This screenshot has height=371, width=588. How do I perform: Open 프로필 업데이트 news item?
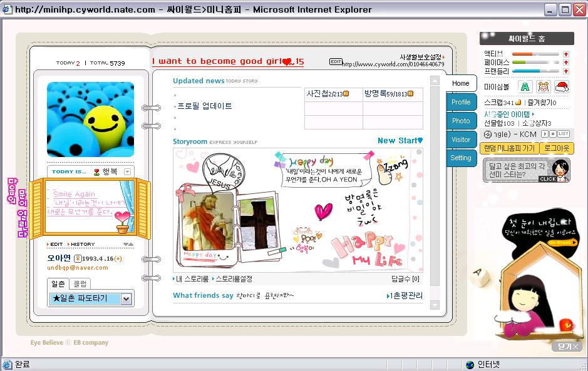tap(204, 106)
